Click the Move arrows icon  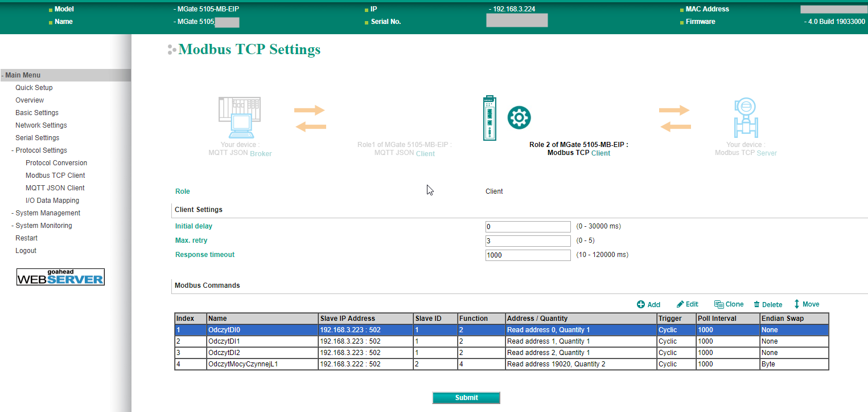797,304
